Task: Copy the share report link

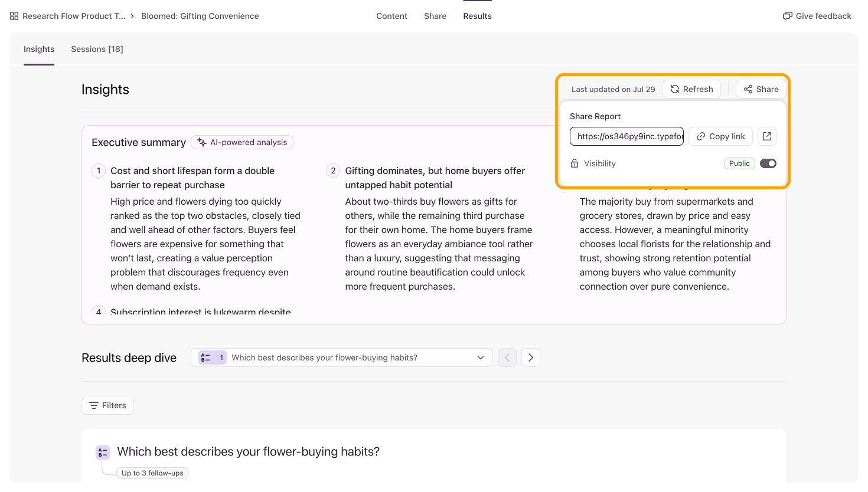Action: coord(720,136)
